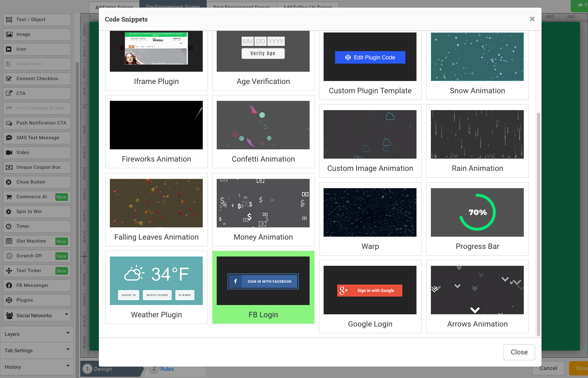This screenshot has width=588, height=378.
Task: Click the FB Messenger icon
Action: click(x=8, y=285)
